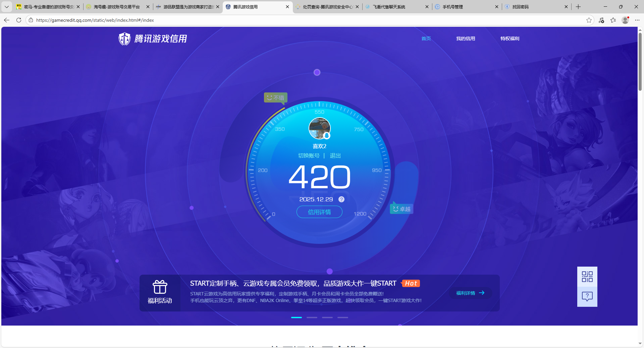
Task: Select the third carousel indicator dot
Action: 327,318
